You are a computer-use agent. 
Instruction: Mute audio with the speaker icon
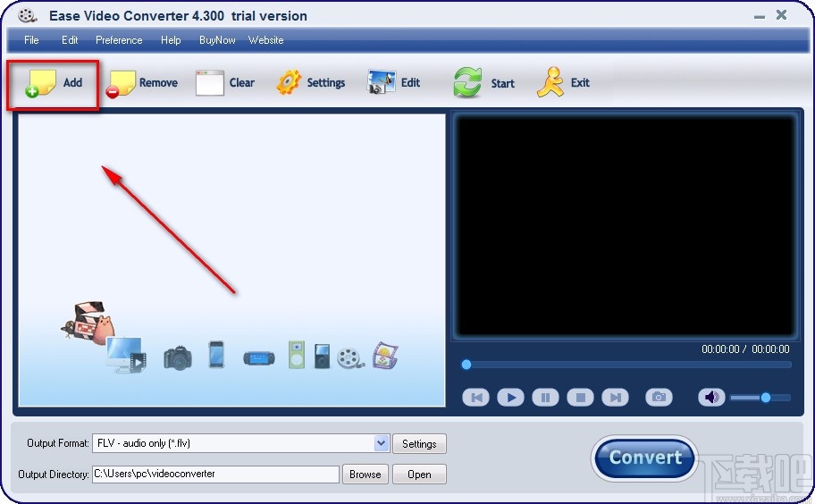pos(711,398)
